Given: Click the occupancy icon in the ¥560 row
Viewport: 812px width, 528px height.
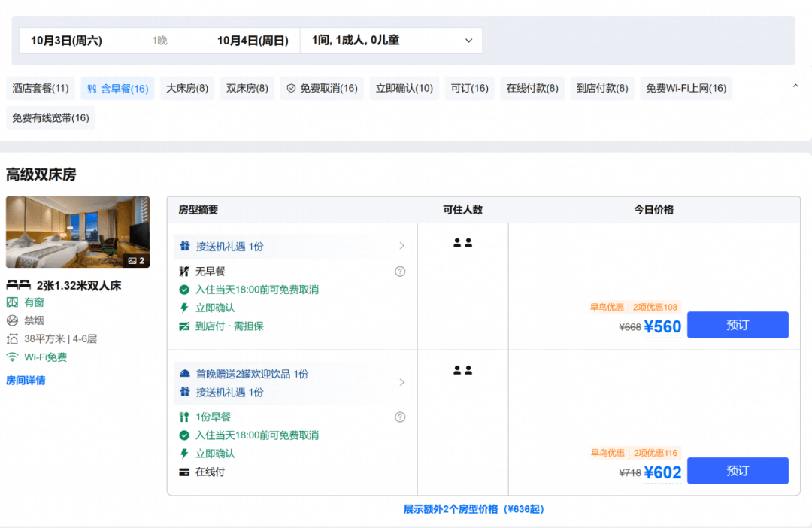Looking at the screenshot, I should click(x=462, y=242).
